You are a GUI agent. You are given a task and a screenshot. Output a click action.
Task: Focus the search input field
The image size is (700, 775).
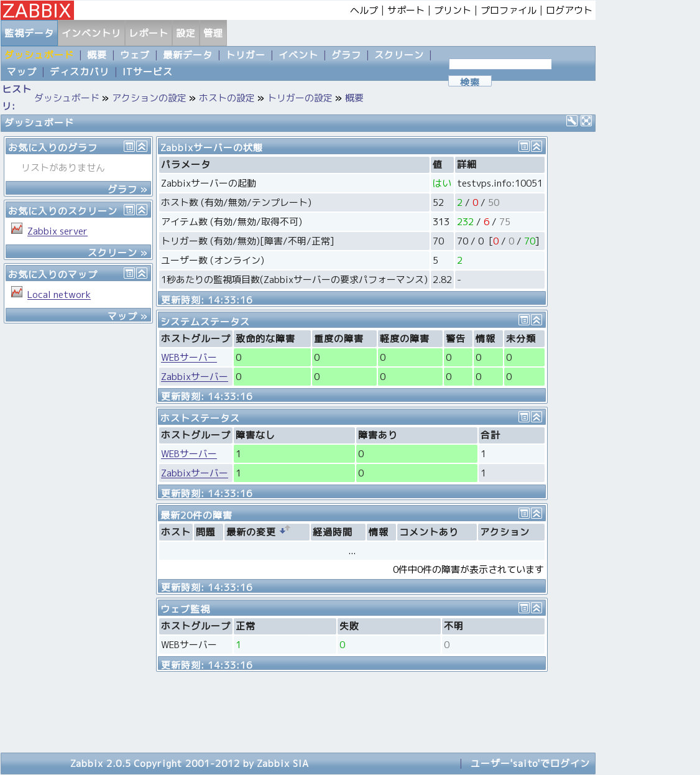coord(500,64)
